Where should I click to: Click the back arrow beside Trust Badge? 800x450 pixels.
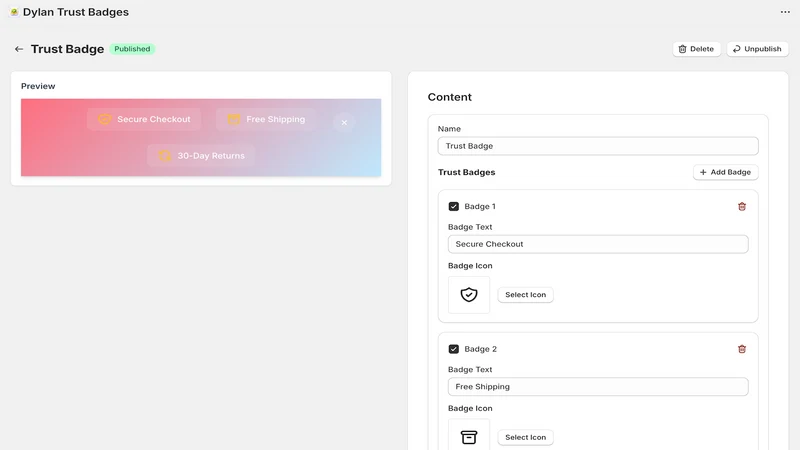tap(19, 49)
